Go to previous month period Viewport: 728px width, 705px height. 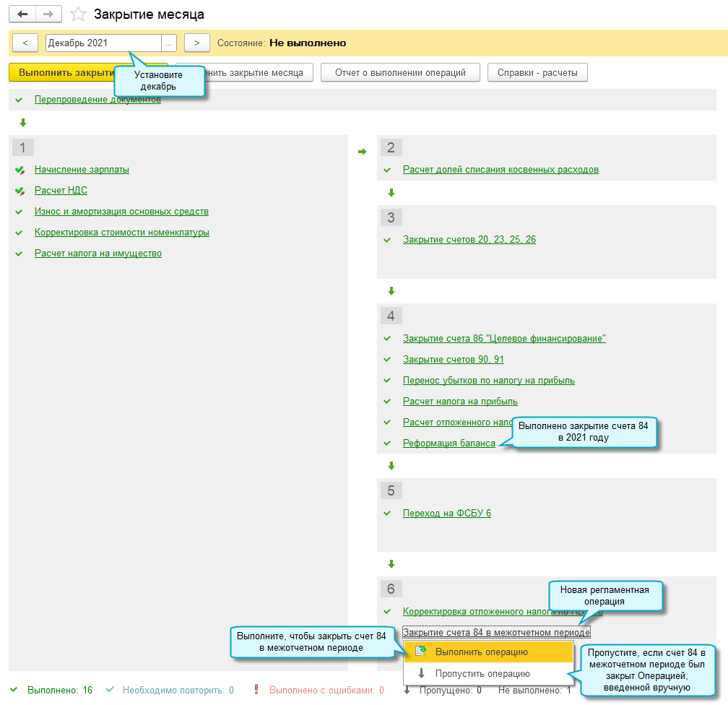25,43
